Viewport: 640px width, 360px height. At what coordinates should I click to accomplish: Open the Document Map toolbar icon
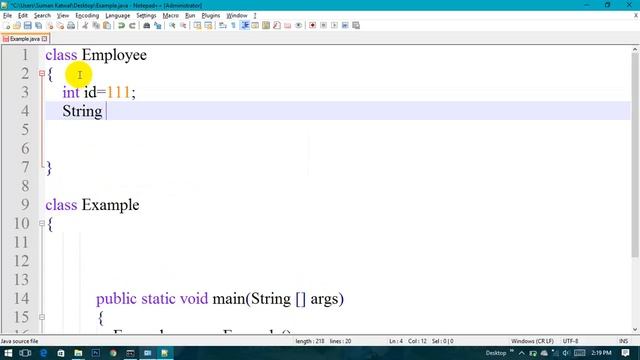point(266,25)
